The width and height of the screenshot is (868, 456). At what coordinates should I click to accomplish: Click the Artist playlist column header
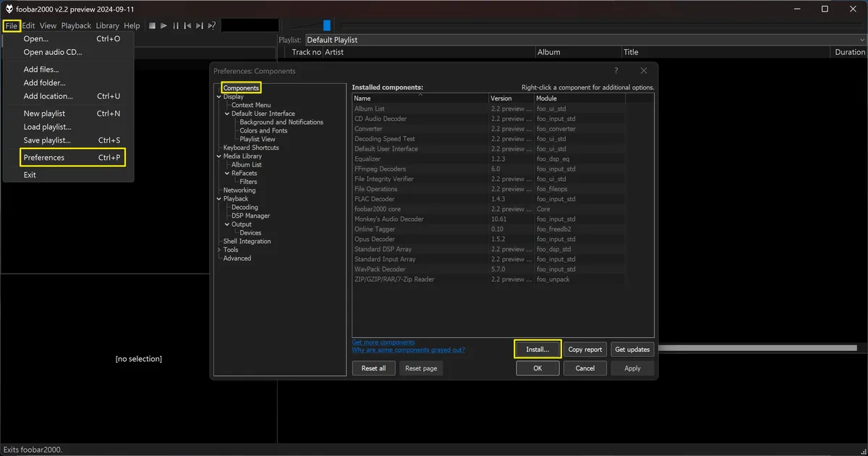click(429, 52)
